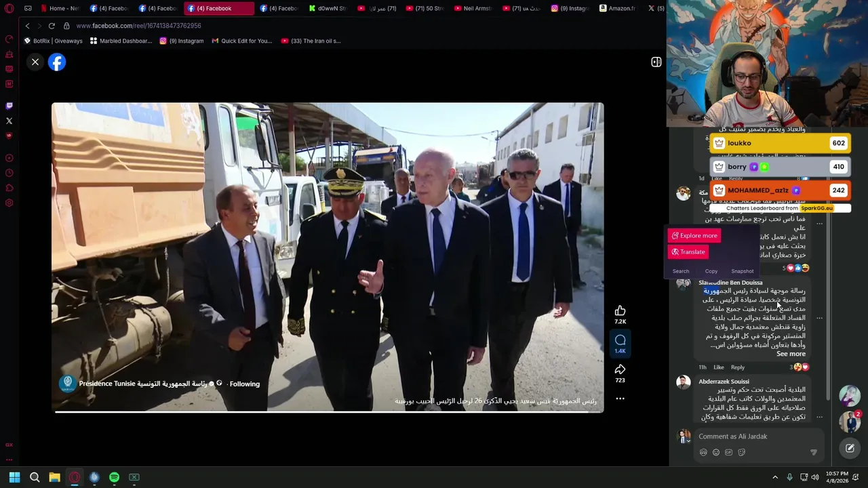The image size is (868, 488).
Task: Open options dots on Abderrazek Souissi's comment
Action: (x=819, y=416)
